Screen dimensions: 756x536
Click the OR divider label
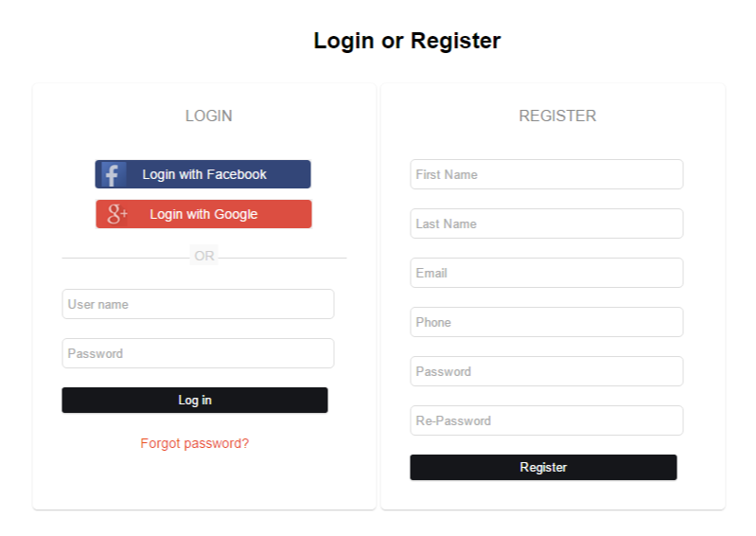tap(204, 256)
